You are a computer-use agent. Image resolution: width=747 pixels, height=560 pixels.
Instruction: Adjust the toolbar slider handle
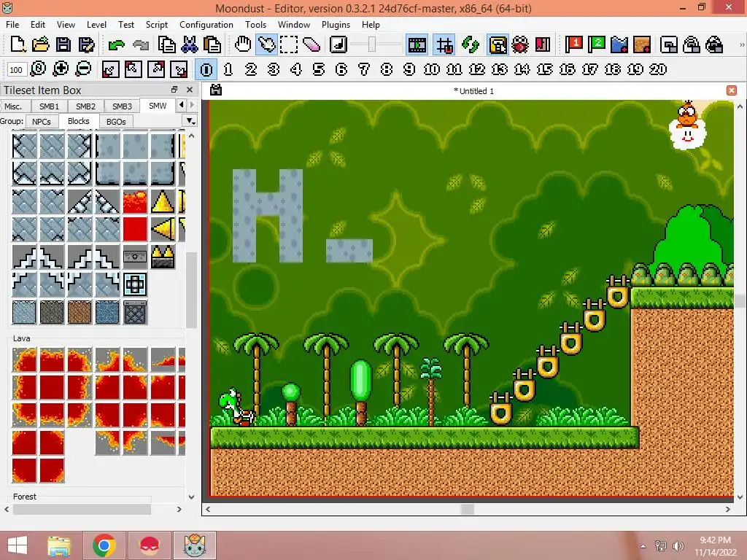pos(372,44)
